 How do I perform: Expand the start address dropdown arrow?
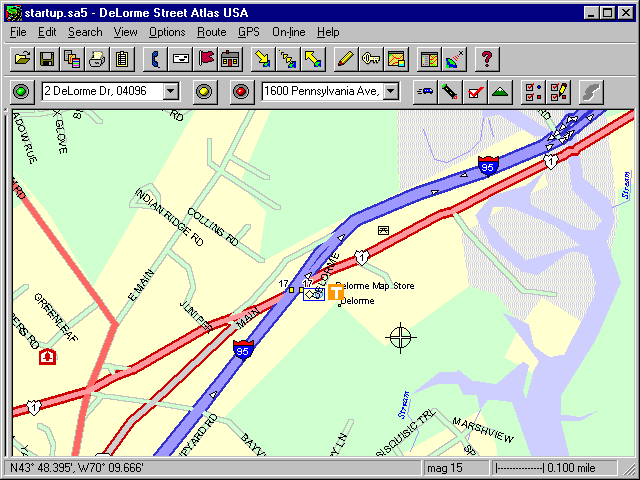click(x=171, y=91)
